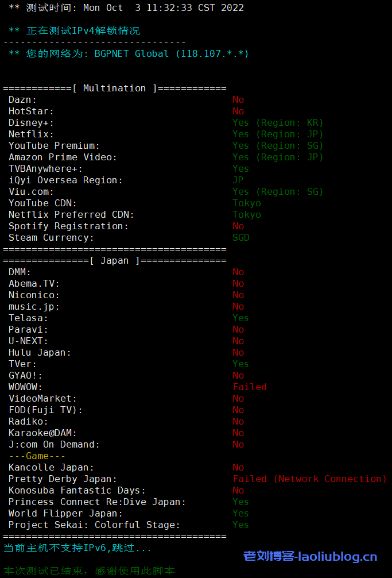Click the yellow Game subsection divider
Image resolution: width=392 pixels, height=578 pixels.
pyautogui.click(x=37, y=456)
